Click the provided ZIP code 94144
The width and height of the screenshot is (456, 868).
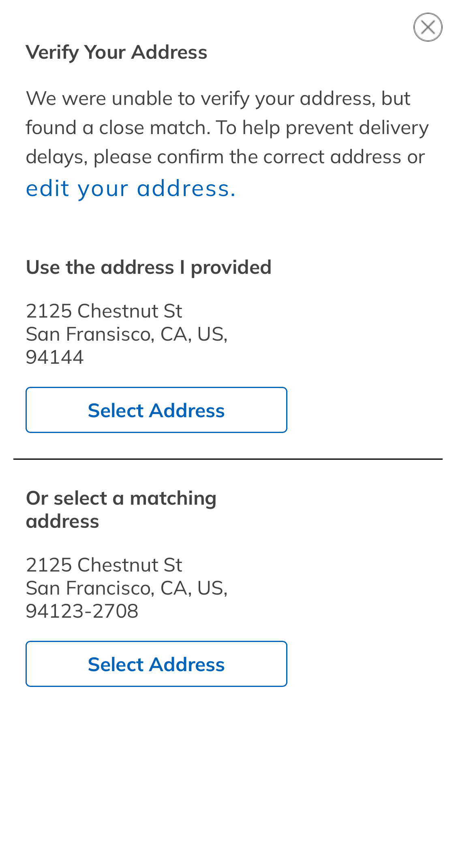pos(55,357)
